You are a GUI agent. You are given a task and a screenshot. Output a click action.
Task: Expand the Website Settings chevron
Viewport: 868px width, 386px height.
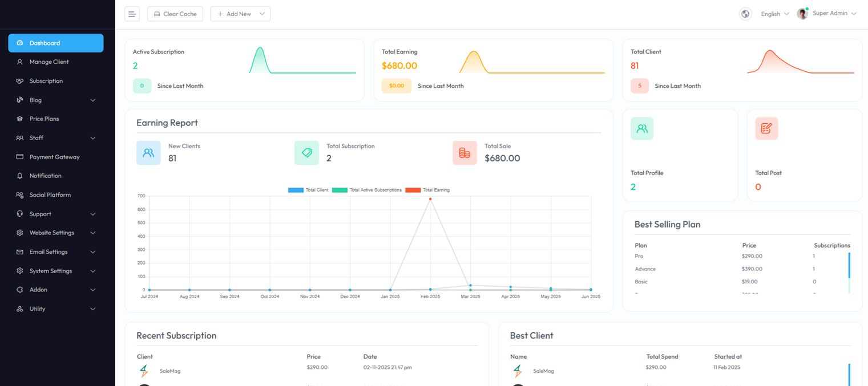[x=93, y=233]
